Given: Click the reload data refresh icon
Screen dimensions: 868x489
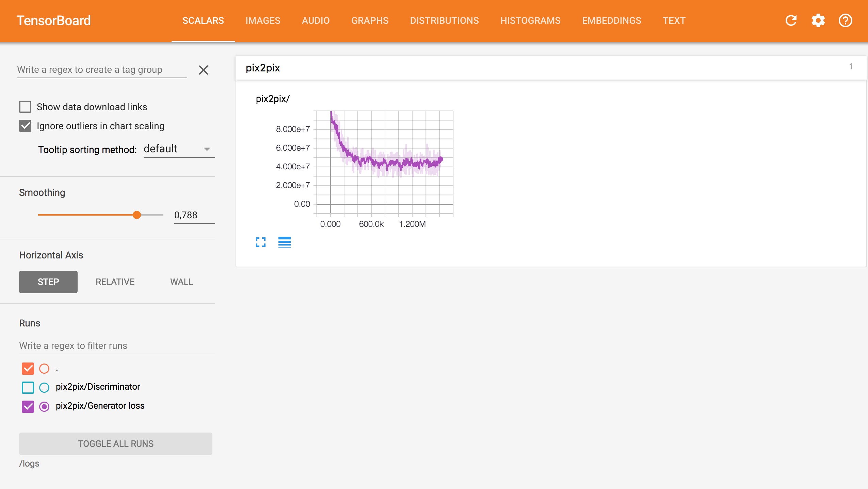Looking at the screenshot, I should pyautogui.click(x=791, y=20).
